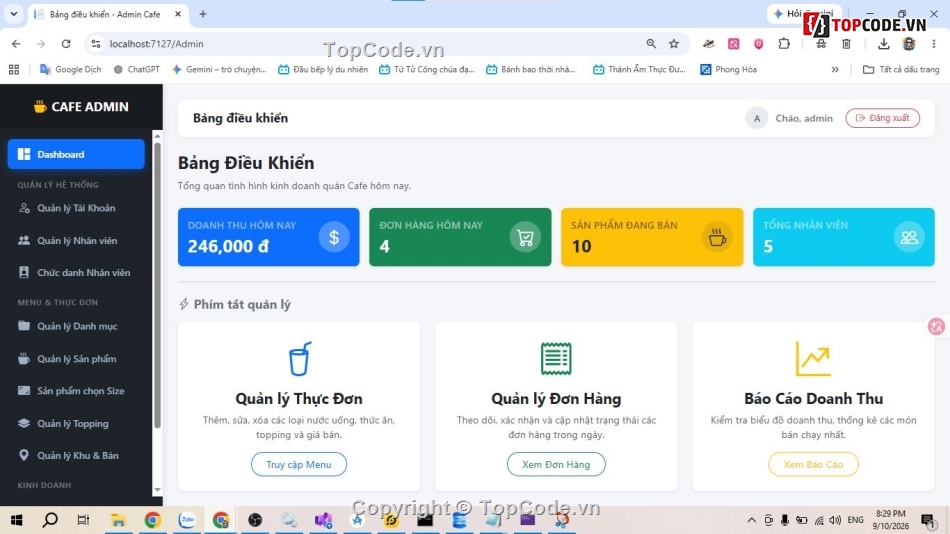Click the receipt icon above Quản lý Đơn Hàng
The image size is (950, 534).
(x=556, y=359)
